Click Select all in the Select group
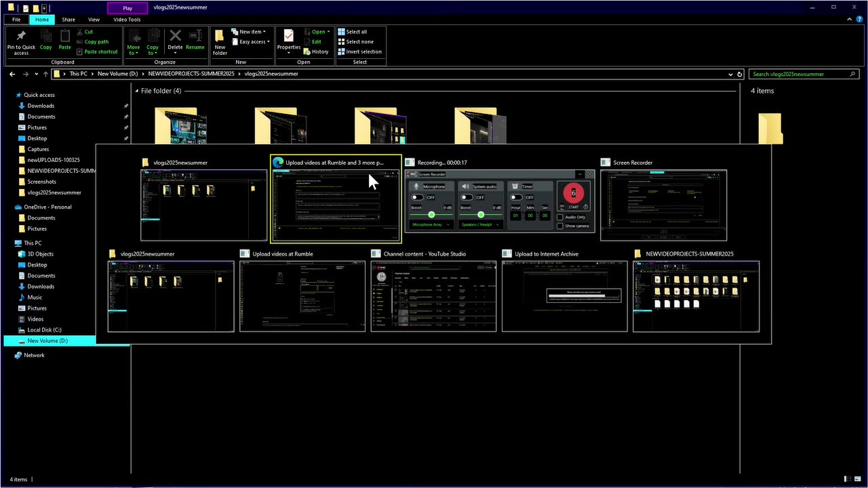Viewport: 868px width, 488px height. pyautogui.click(x=353, y=32)
